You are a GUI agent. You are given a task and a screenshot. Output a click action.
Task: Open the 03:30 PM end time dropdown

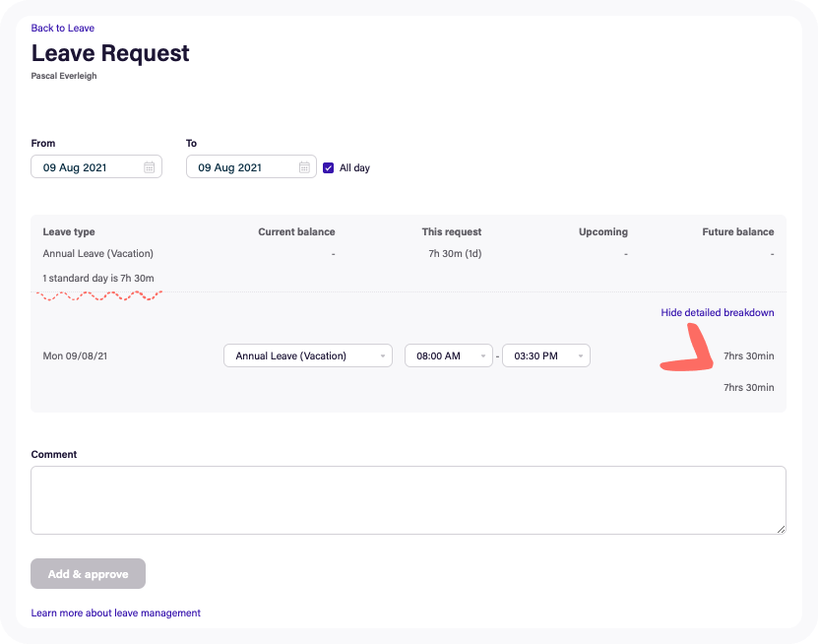click(545, 355)
